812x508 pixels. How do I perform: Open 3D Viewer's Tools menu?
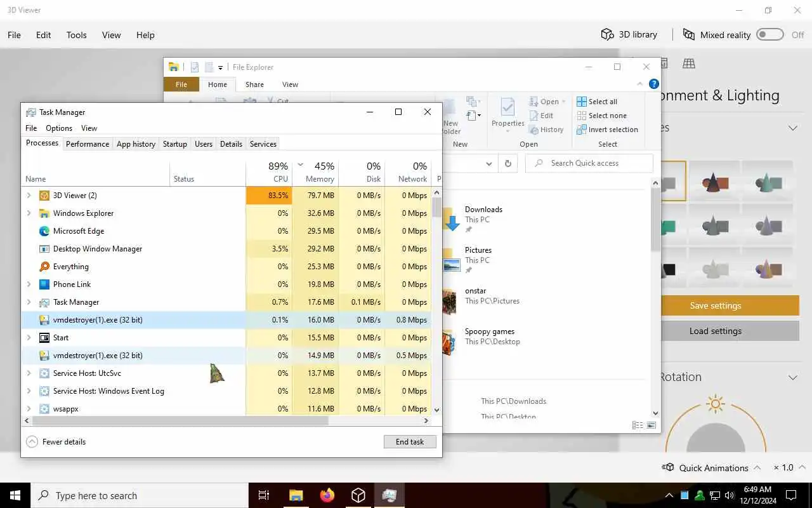[x=77, y=35]
